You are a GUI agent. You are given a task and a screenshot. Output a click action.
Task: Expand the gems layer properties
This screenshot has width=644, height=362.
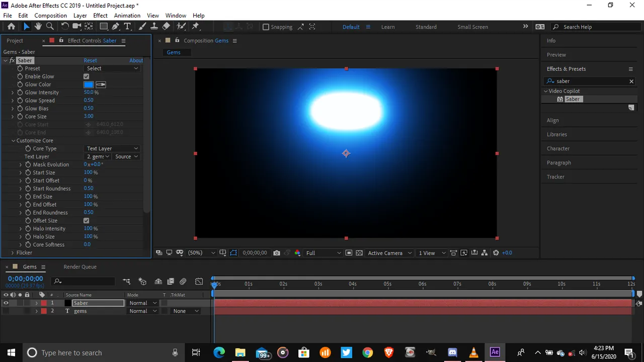36,311
